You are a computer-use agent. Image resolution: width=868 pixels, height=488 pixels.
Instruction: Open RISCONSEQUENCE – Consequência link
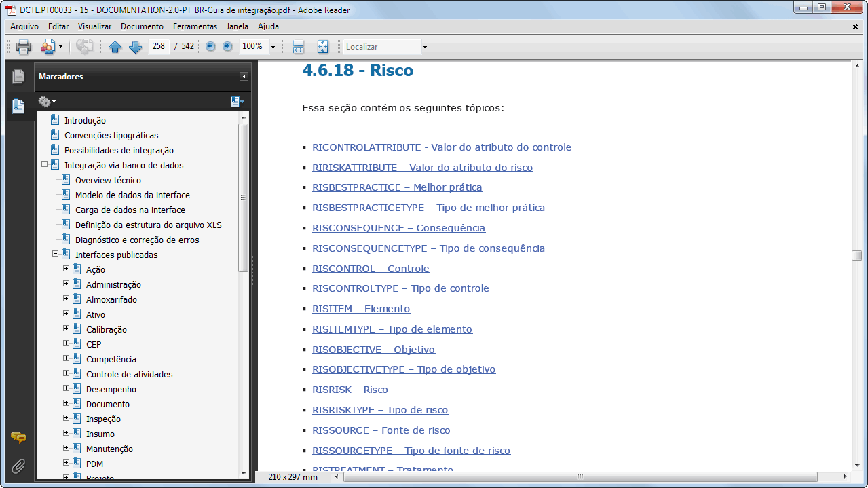398,228
